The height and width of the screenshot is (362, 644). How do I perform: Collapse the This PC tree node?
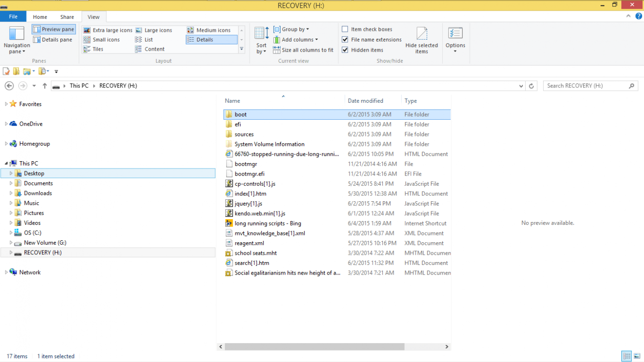pyautogui.click(x=6, y=163)
